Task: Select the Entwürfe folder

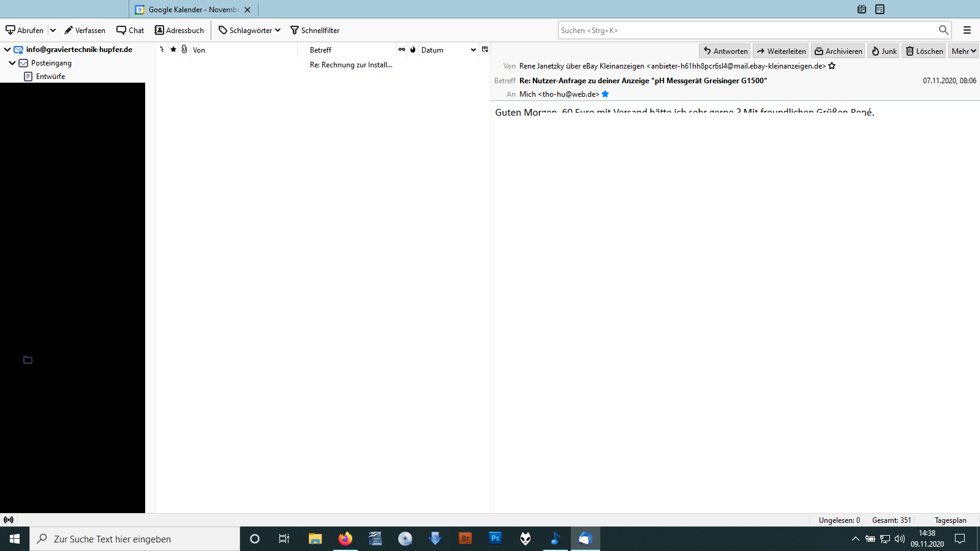Action: (x=50, y=77)
